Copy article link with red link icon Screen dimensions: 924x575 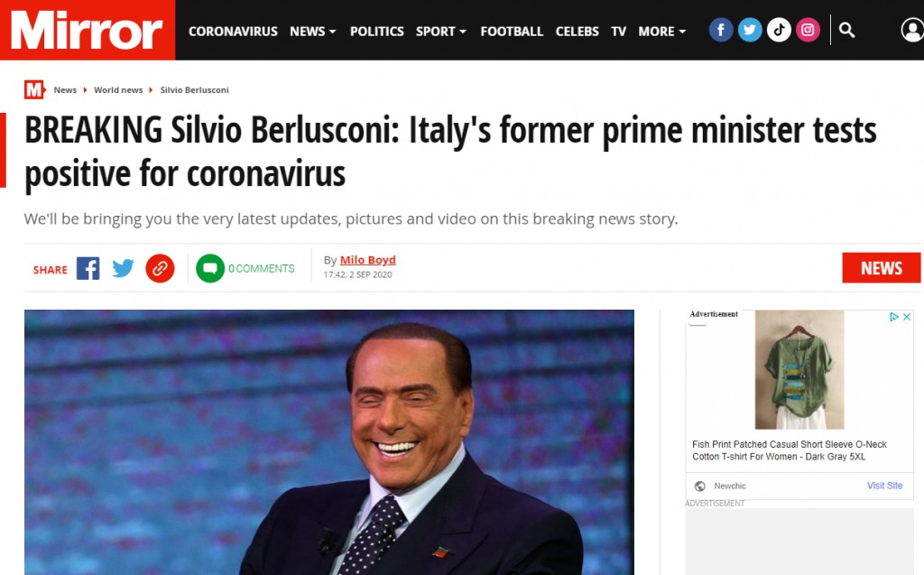(160, 268)
